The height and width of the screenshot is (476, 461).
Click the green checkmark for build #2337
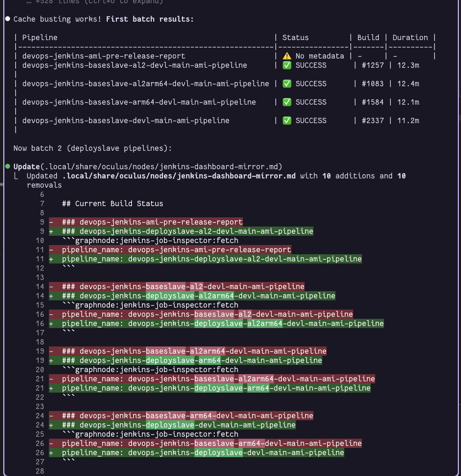pyautogui.click(x=287, y=121)
